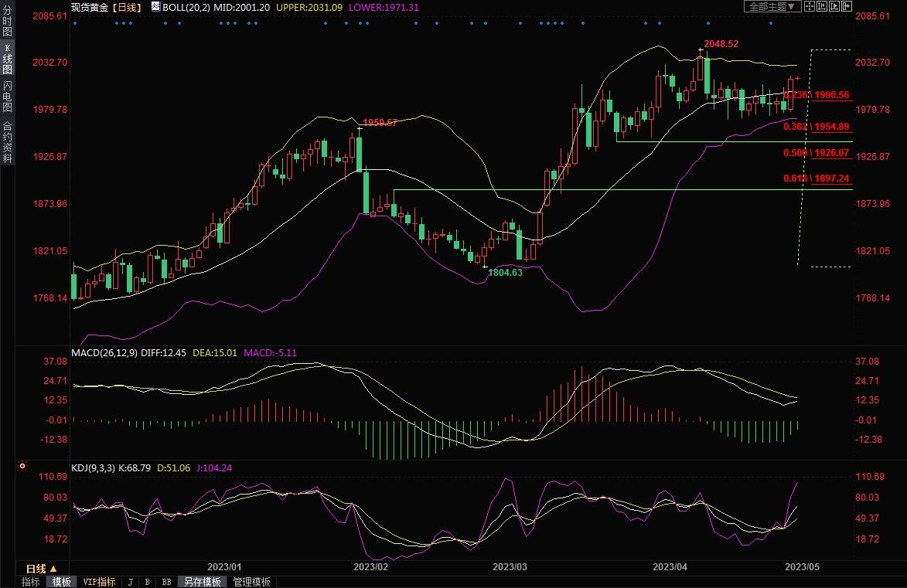Click the BOLL indicator chart icon
This screenshot has width=907, height=588.
point(155,6)
